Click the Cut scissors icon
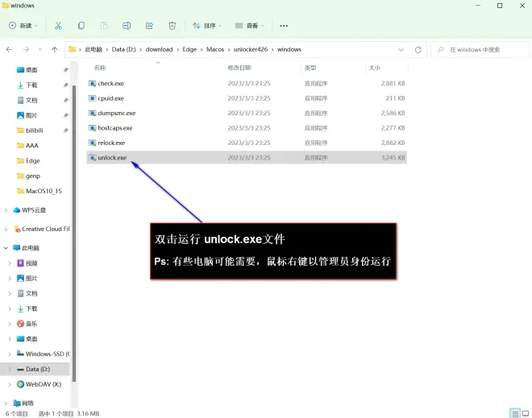This screenshot has height=418, width=532. [58, 26]
